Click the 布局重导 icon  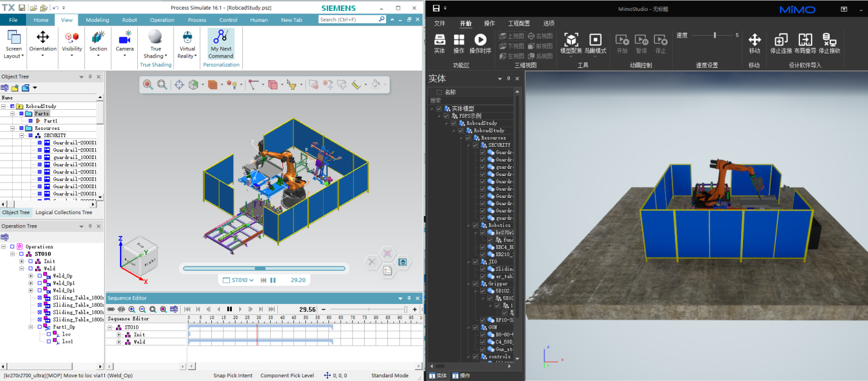[805, 40]
